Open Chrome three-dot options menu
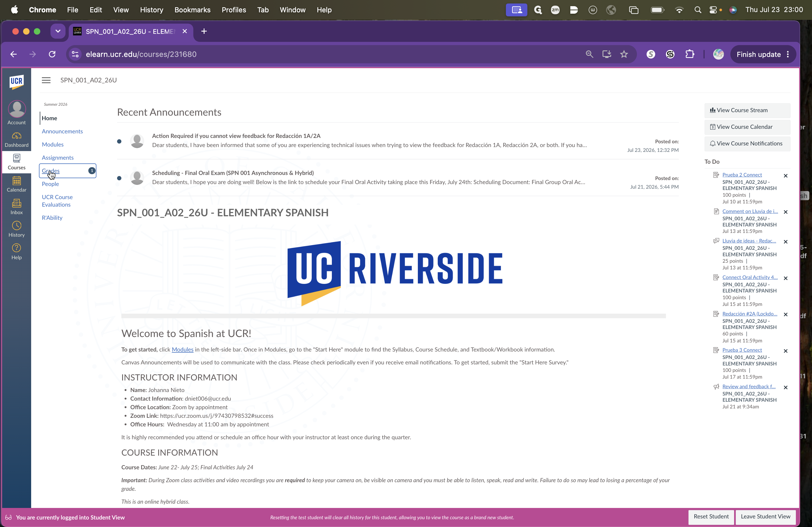The height and width of the screenshot is (527, 812). (788, 54)
